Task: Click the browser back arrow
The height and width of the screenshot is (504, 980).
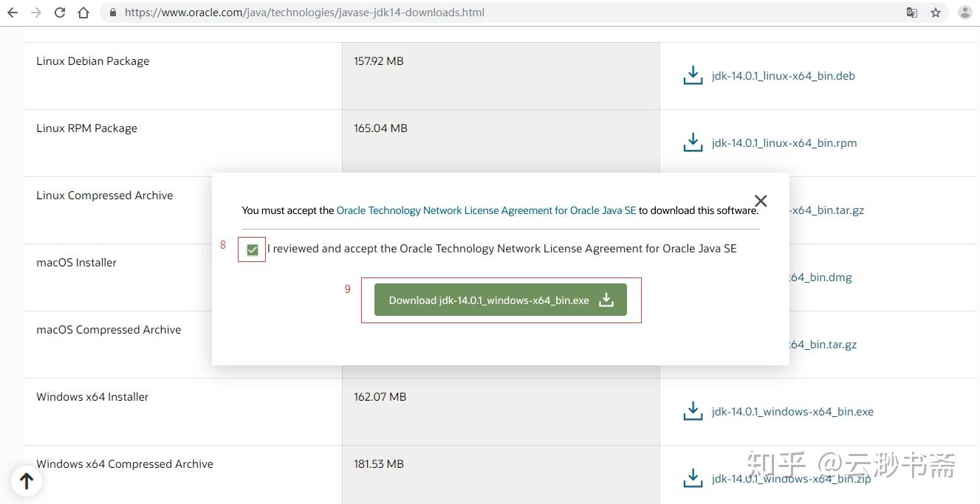Action: pyautogui.click(x=13, y=13)
